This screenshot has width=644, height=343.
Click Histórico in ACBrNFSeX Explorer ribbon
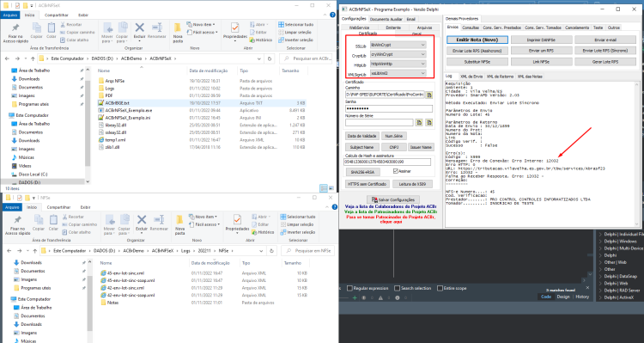pyautogui.click(x=261, y=40)
